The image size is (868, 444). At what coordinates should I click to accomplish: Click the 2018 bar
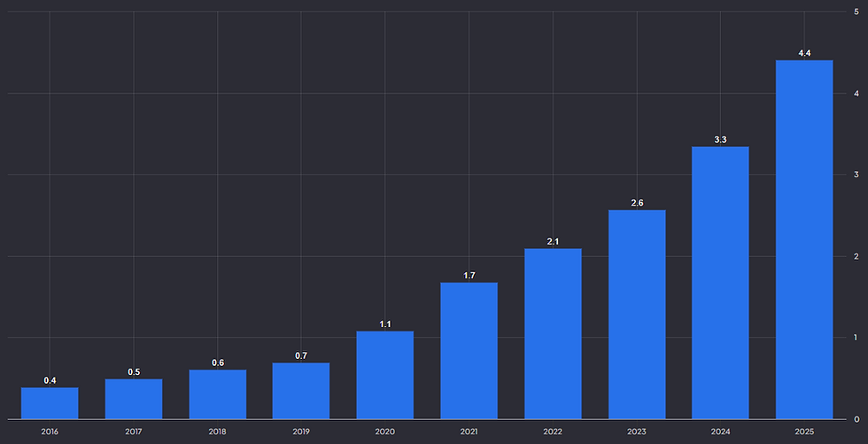pos(218,394)
